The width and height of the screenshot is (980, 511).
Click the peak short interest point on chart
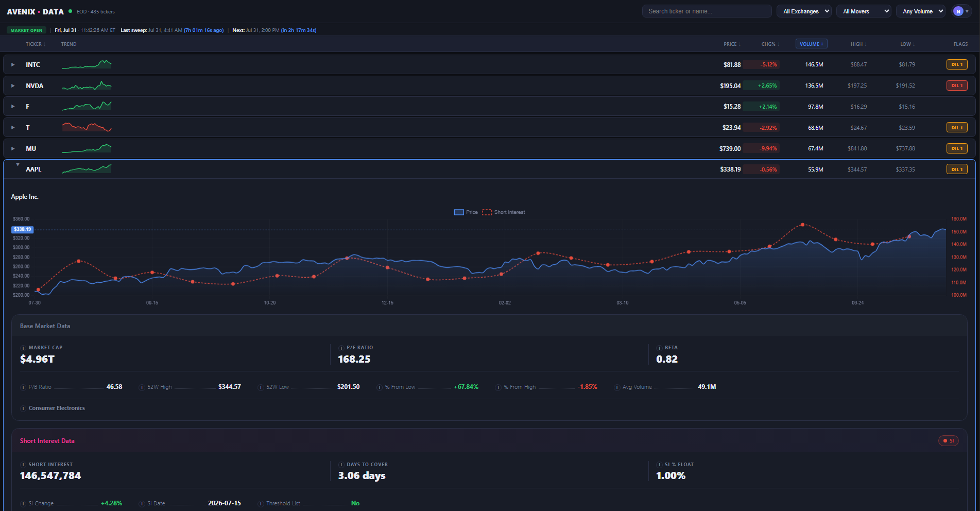coord(802,225)
